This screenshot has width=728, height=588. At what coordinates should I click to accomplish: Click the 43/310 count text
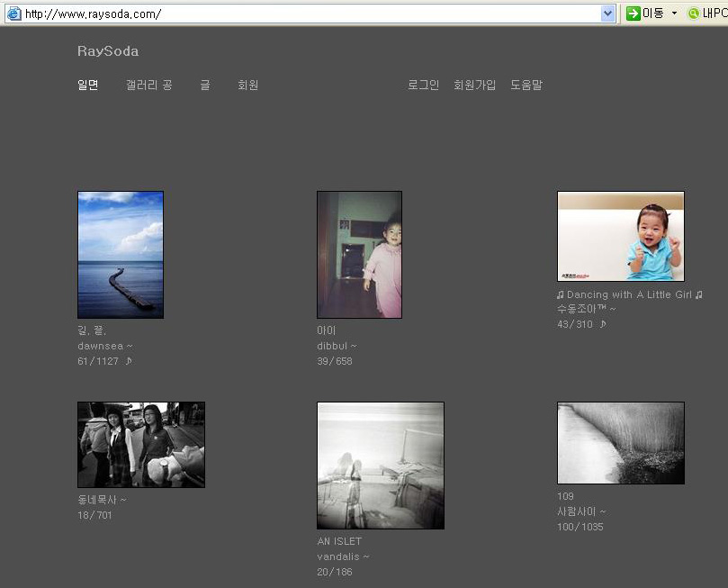(575, 324)
